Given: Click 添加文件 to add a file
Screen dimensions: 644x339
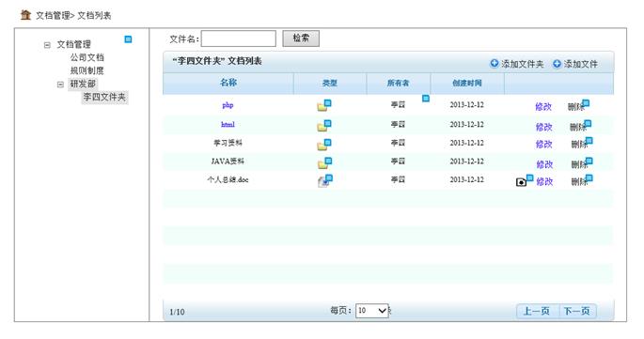Looking at the screenshot, I should [x=575, y=64].
